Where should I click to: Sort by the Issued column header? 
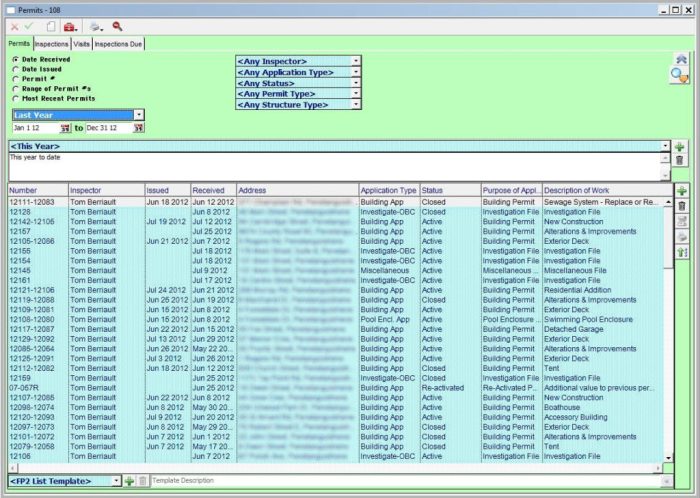coord(168,191)
